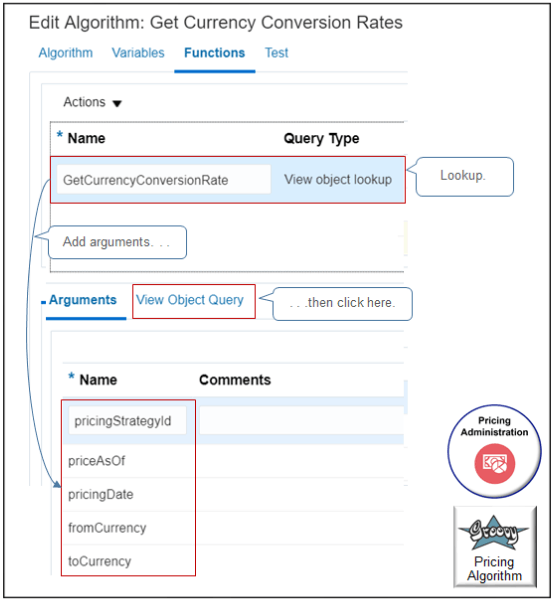Click the View Object Query tab
554x601 pixels.
click(190, 300)
